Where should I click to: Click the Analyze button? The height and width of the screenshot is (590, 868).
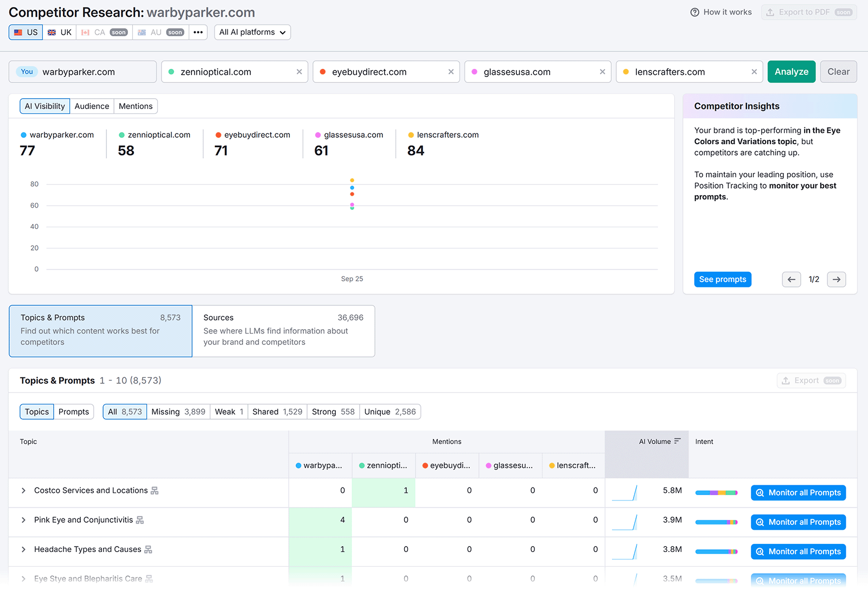pyautogui.click(x=791, y=71)
